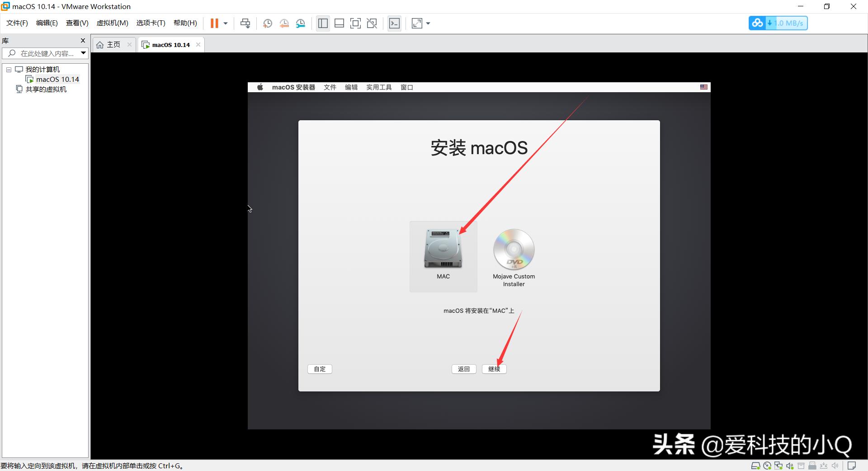868x471 pixels.
Task: Click the 继续 button in the installer
Action: (x=494, y=369)
